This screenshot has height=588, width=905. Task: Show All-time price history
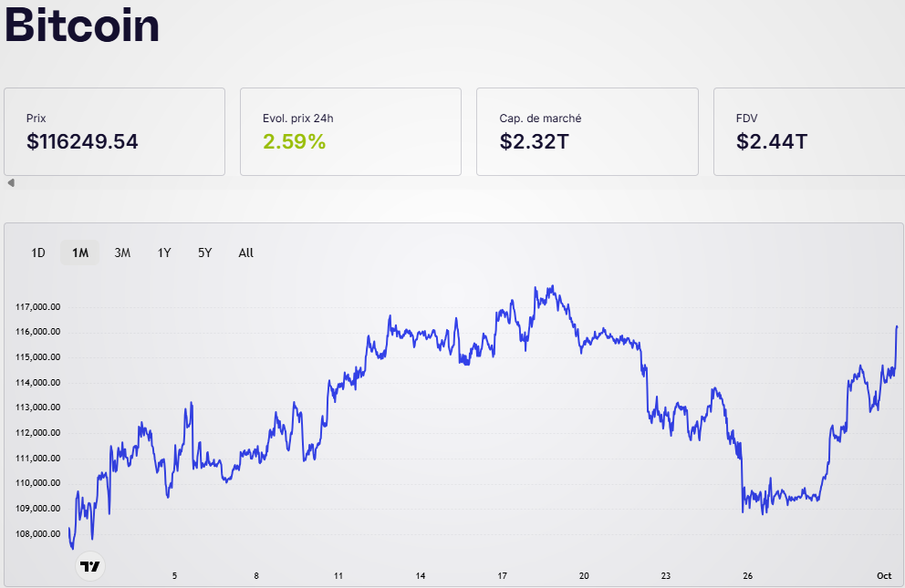tap(245, 253)
